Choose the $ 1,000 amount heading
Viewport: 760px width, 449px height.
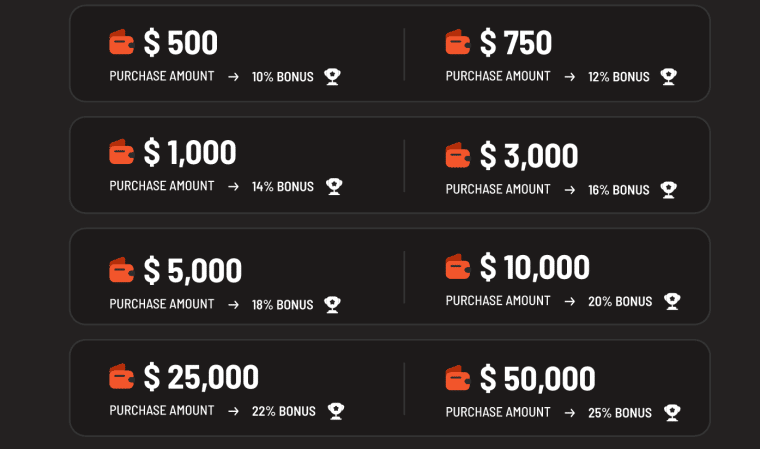[x=190, y=152]
